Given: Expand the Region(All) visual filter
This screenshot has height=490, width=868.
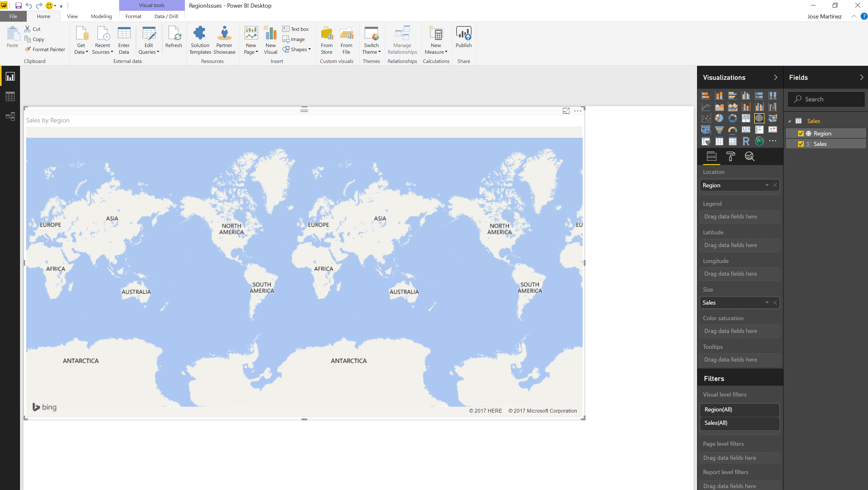Looking at the screenshot, I should point(740,410).
